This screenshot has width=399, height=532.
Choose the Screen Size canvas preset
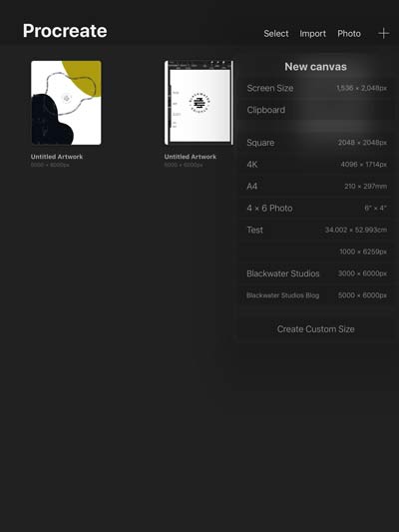pos(316,88)
